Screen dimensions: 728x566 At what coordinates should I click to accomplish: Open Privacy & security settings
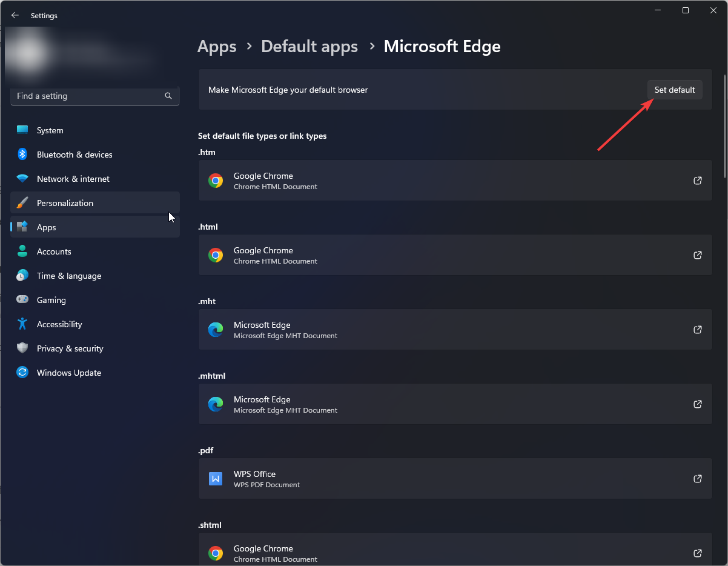95,348
